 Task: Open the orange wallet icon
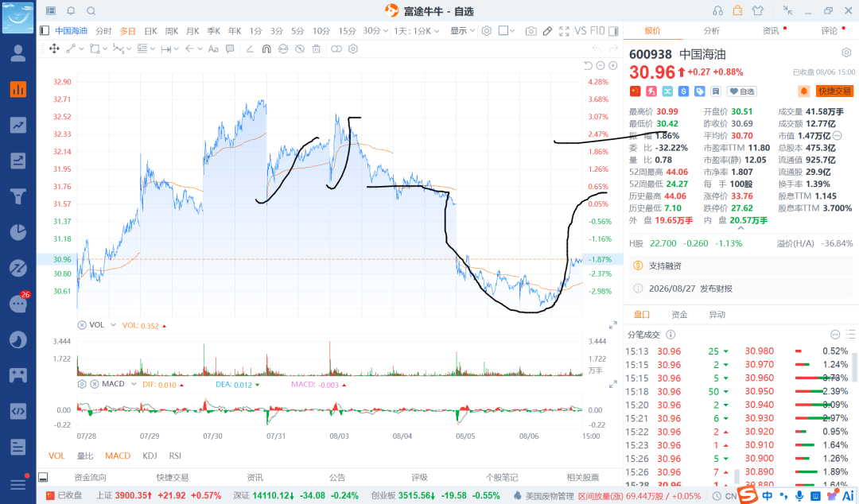pyautogui.click(x=738, y=10)
